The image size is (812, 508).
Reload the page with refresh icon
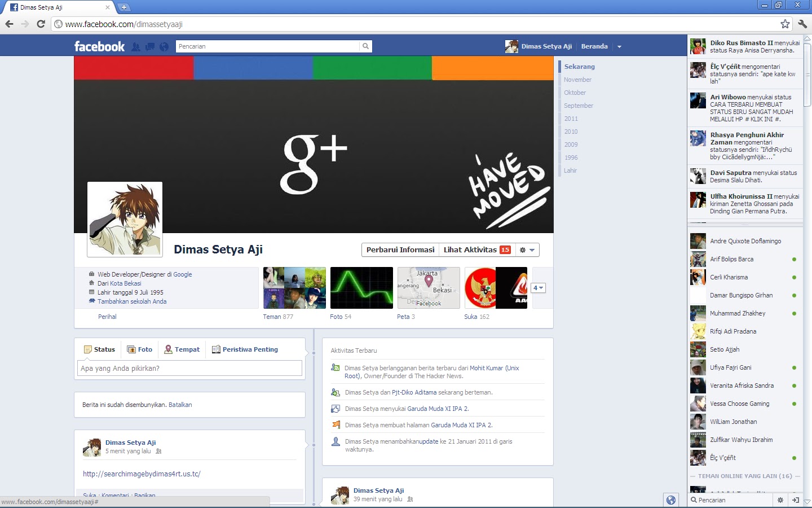(x=41, y=24)
